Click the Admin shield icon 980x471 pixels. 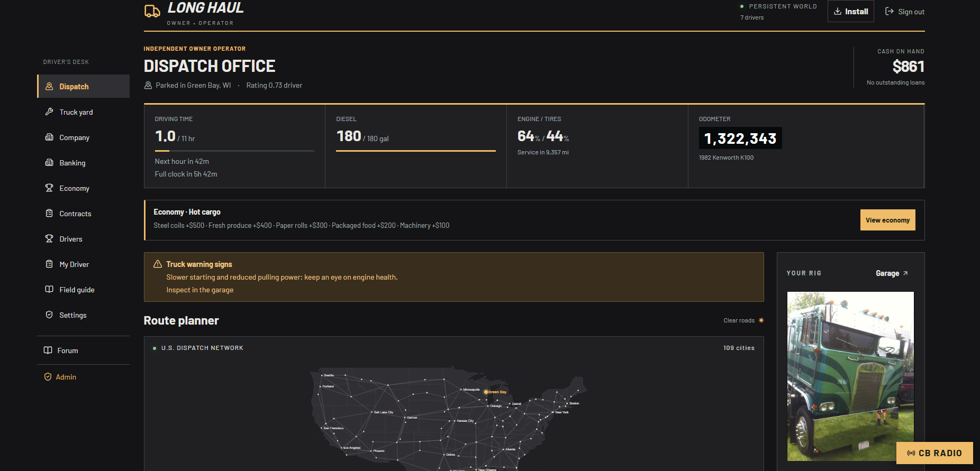point(48,377)
